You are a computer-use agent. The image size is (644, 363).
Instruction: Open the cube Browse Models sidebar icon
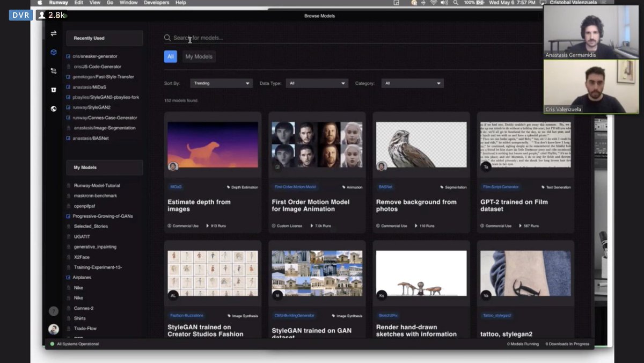[54, 52]
